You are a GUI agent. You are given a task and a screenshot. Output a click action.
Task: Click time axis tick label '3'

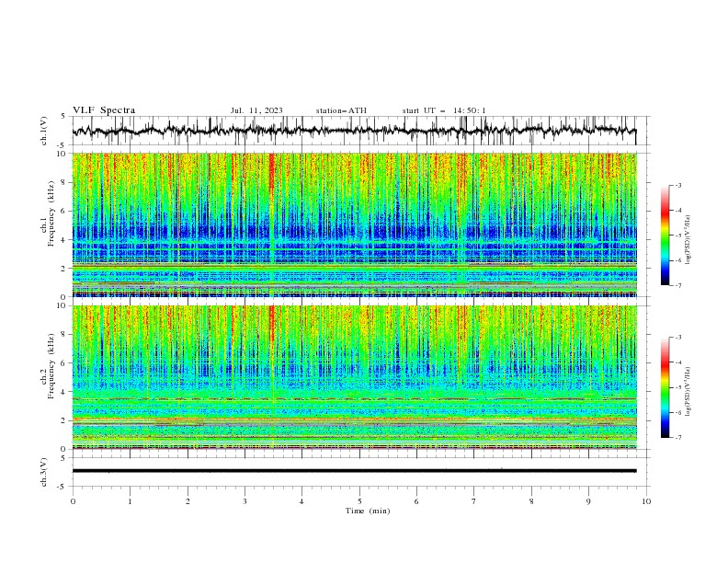click(x=245, y=501)
